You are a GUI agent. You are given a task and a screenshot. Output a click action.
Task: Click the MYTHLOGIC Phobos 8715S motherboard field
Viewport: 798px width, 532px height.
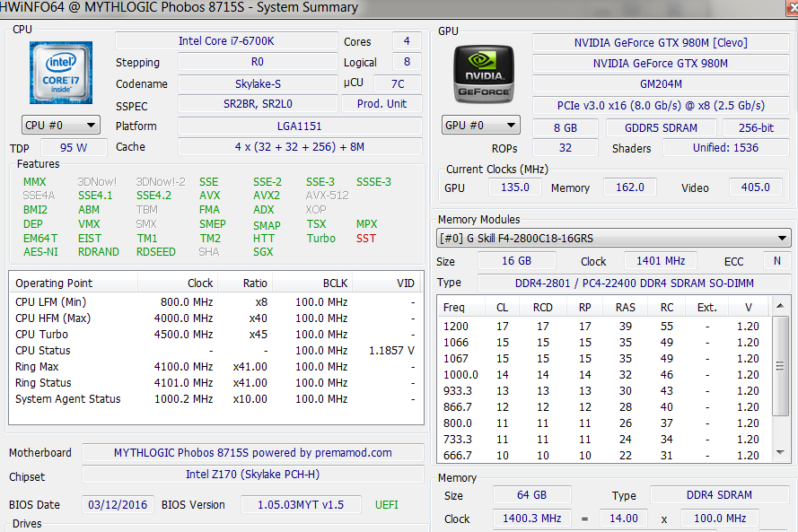[x=253, y=453]
